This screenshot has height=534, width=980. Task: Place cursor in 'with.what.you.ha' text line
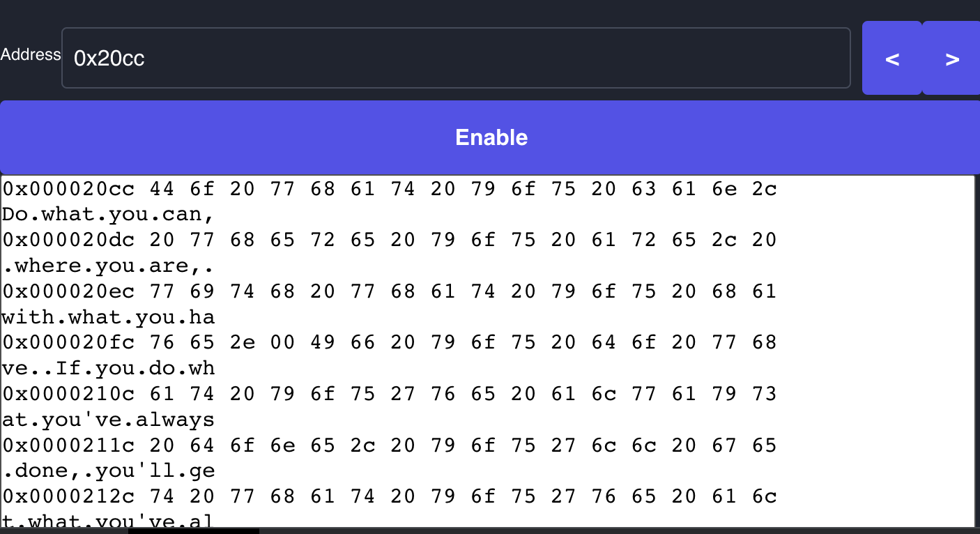tap(108, 317)
